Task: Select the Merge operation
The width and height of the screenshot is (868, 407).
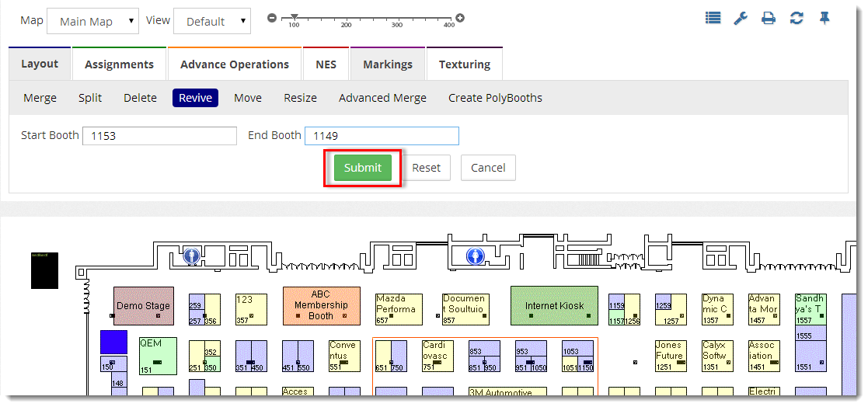Action: (x=40, y=98)
